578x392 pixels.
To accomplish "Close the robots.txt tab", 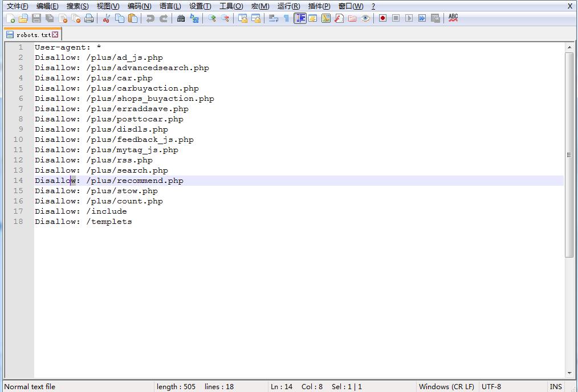I will (55, 34).
